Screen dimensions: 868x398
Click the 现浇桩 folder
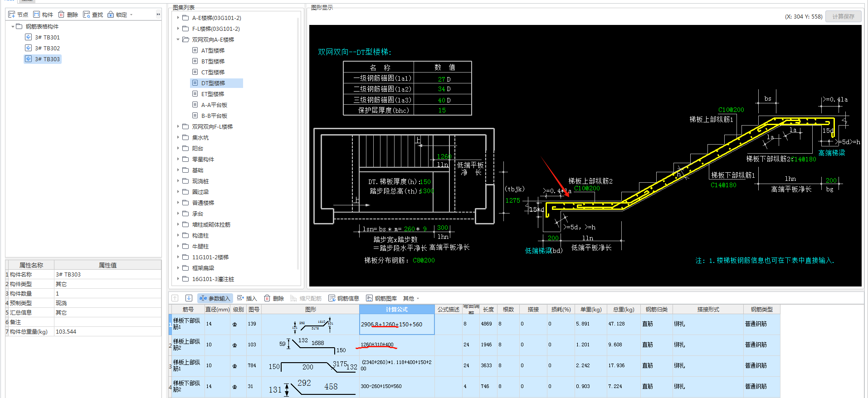[x=200, y=181]
